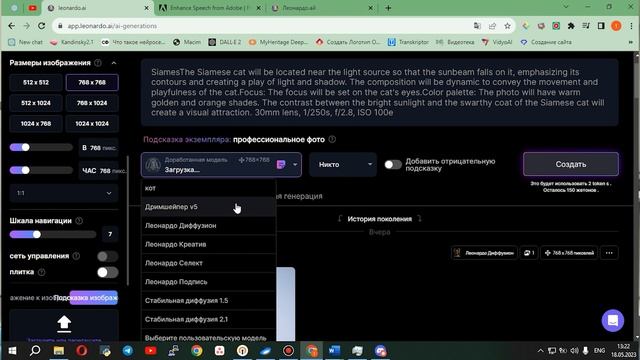Click the Создать button
This screenshot has width=640, height=360.
coord(571,164)
